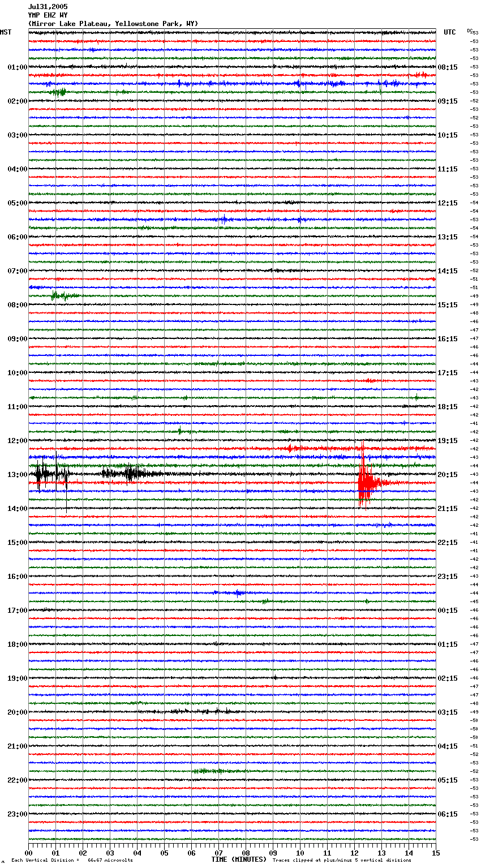The height and width of the screenshot is (868, 481).
Task: Select the 23:00 MST time label
Action: [18, 814]
